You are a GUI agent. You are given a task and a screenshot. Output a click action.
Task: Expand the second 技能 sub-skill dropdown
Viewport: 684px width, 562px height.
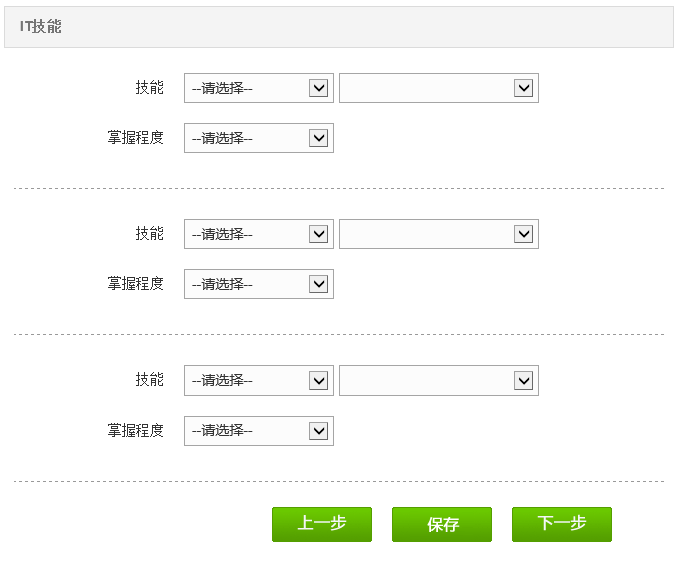(x=439, y=234)
